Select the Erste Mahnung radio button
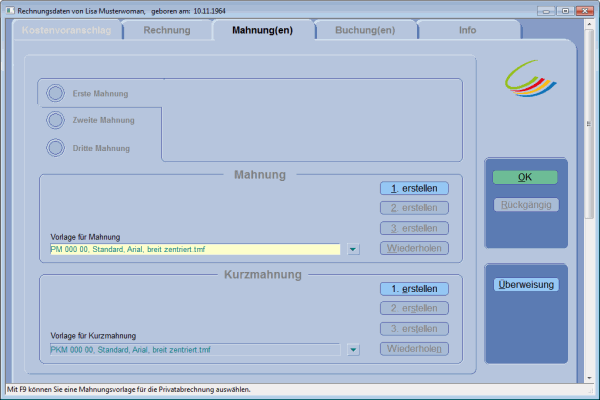 tap(56, 94)
